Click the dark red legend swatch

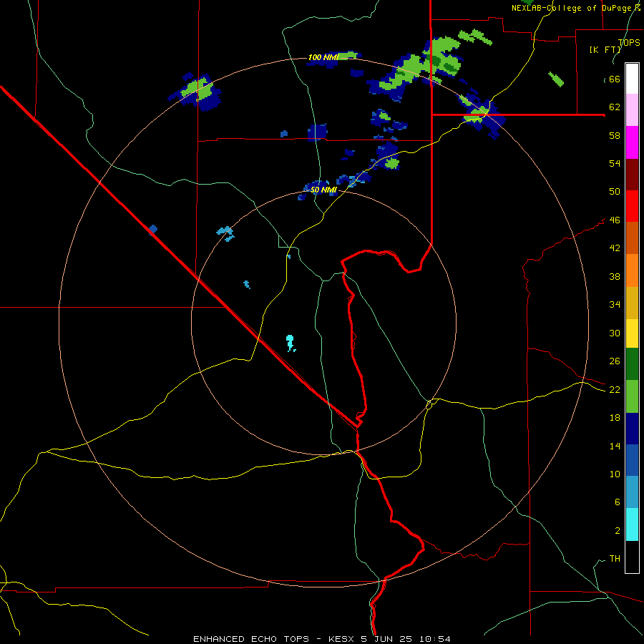click(632, 175)
